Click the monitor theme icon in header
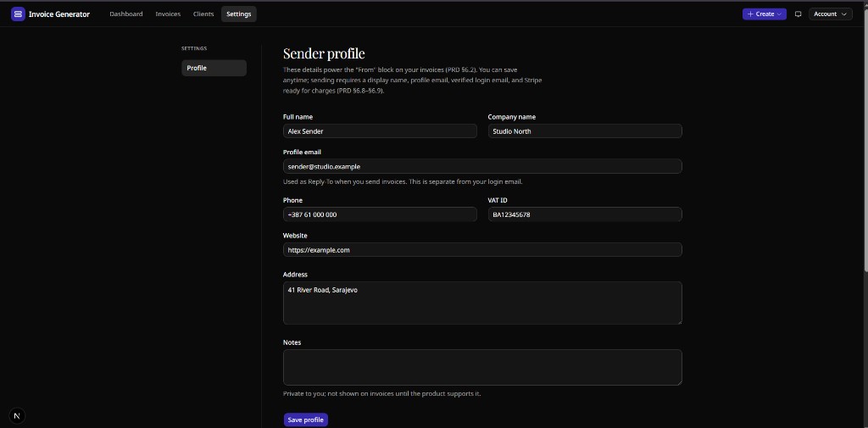The image size is (868, 428). pyautogui.click(x=798, y=14)
